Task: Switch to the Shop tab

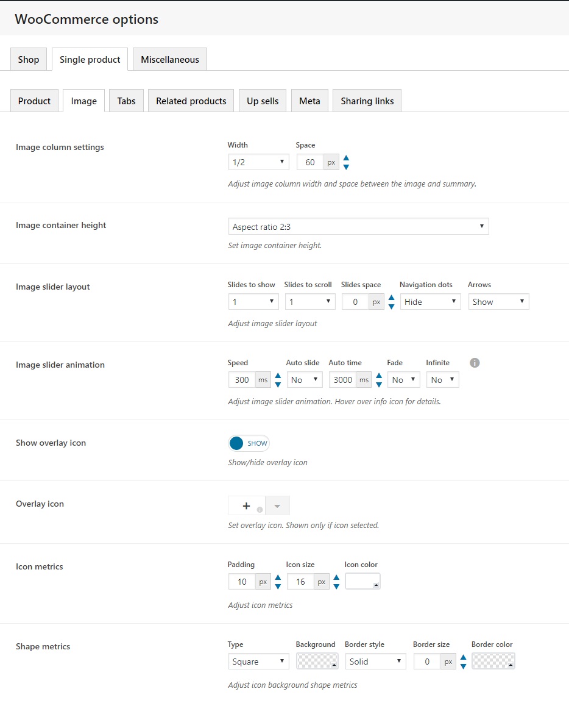Action: point(29,60)
